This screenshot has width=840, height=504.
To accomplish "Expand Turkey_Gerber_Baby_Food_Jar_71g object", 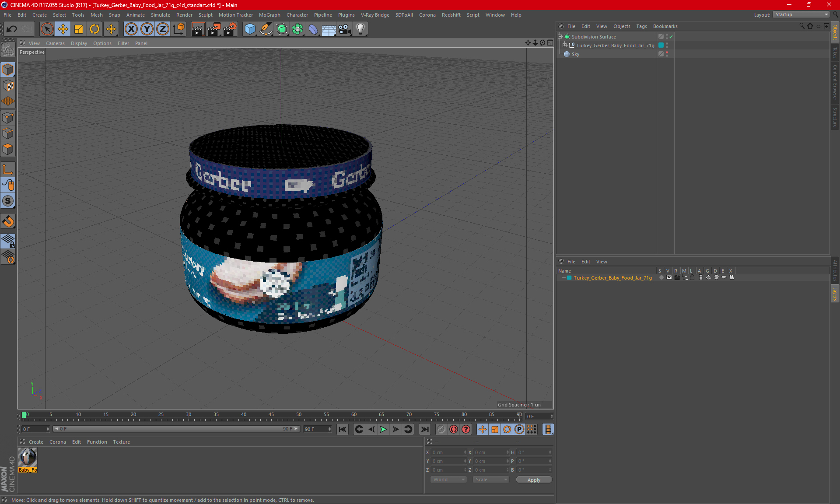I will [x=564, y=45].
